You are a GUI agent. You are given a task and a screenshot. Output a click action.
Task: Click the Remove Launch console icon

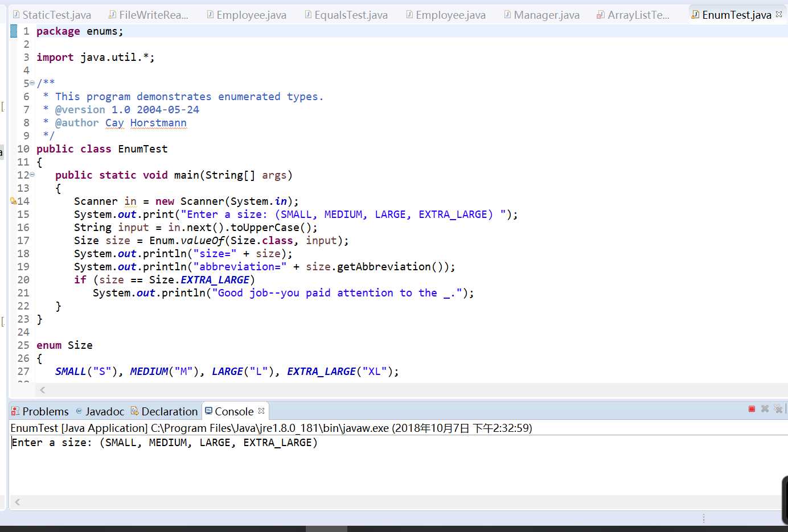765,409
